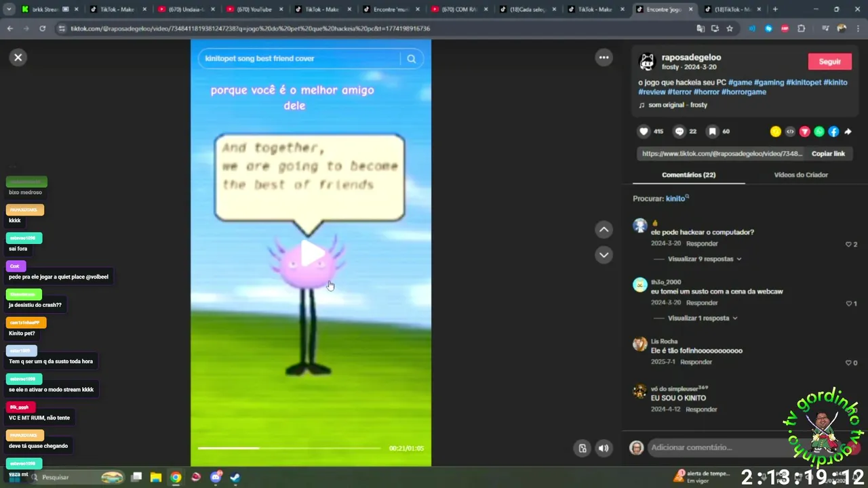This screenshot has width=868, height=488.
Task: Select the Comentários (22) tab
Action: coord(688,175)
